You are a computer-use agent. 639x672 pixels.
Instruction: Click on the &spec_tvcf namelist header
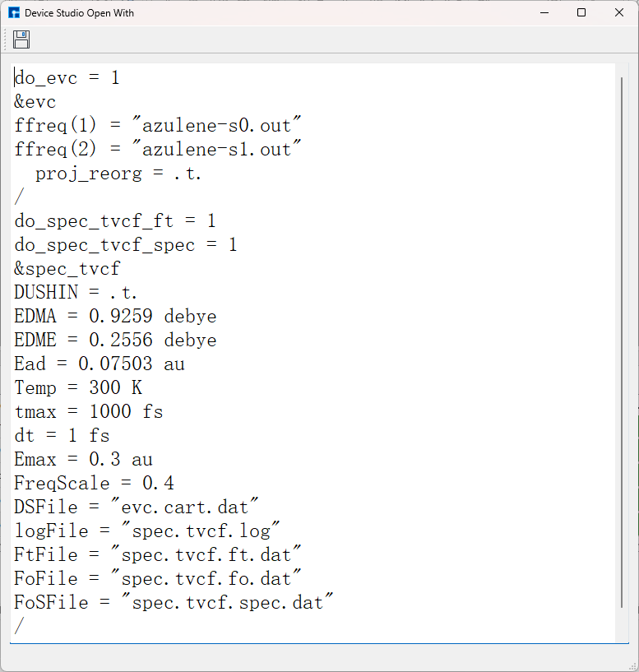point(67,269)
